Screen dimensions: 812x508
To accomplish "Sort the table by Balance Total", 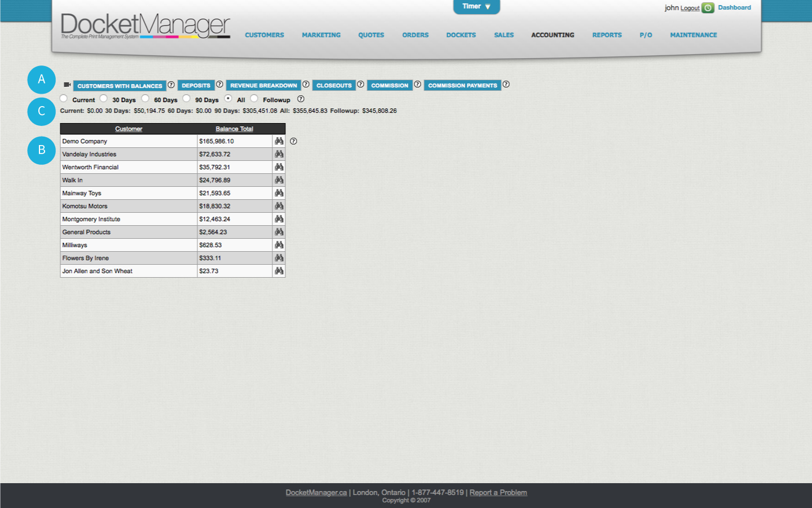I will point(234,129).
